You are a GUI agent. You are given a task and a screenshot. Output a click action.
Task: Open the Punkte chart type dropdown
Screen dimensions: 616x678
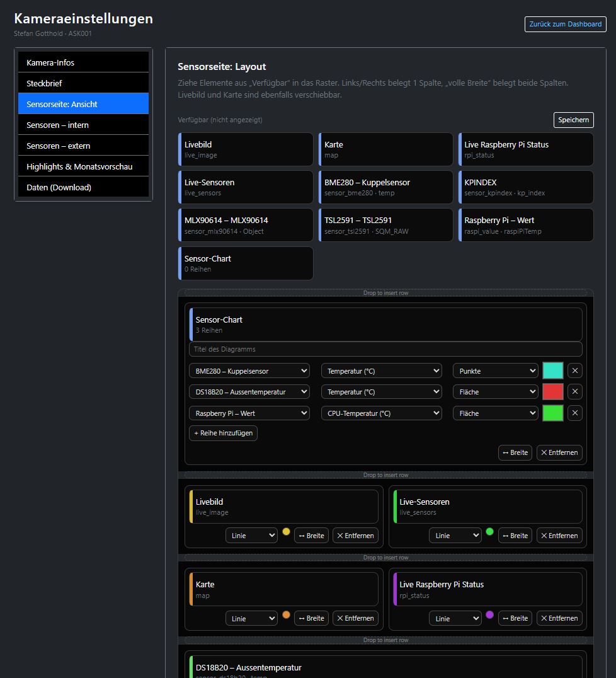click(x=495, y=371)
